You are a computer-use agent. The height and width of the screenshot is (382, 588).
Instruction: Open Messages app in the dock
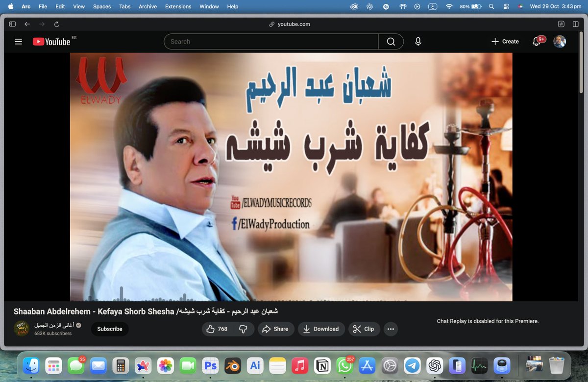pyautogui.click(x=76, y=365)
